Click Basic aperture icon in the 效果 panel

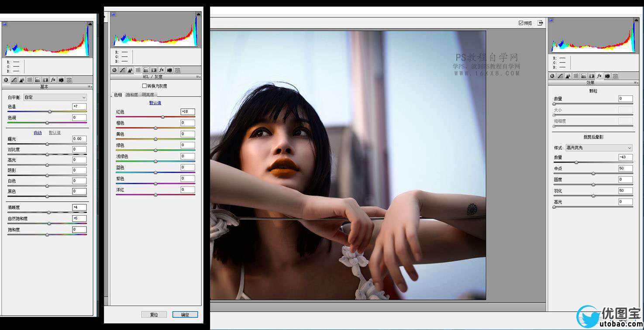(552, 76)
